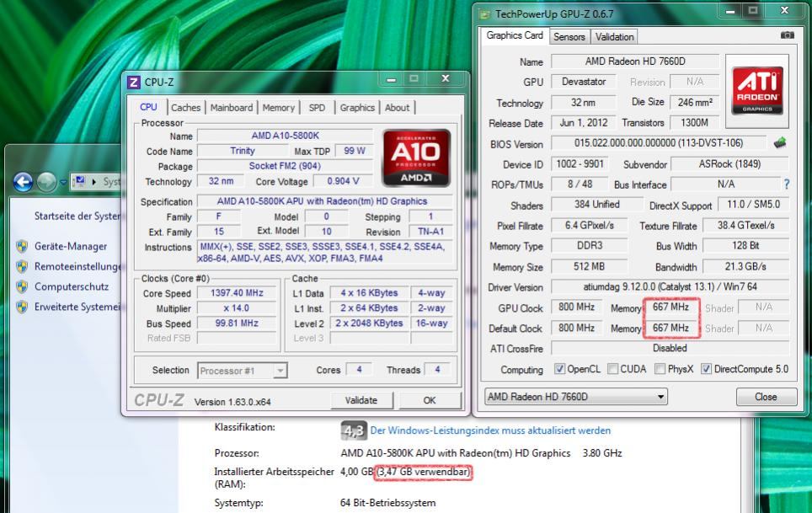Click the GPU field value Devastator
The width and height of the screenshot is (812, 513).
584,82
